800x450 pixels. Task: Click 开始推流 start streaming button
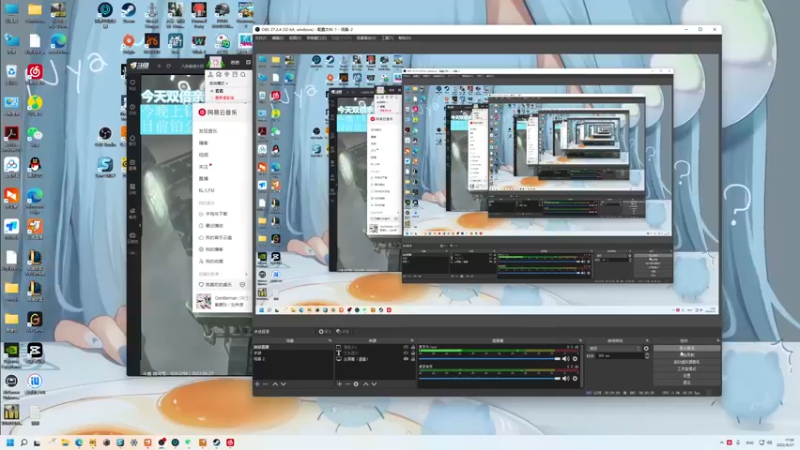(687, 348)
